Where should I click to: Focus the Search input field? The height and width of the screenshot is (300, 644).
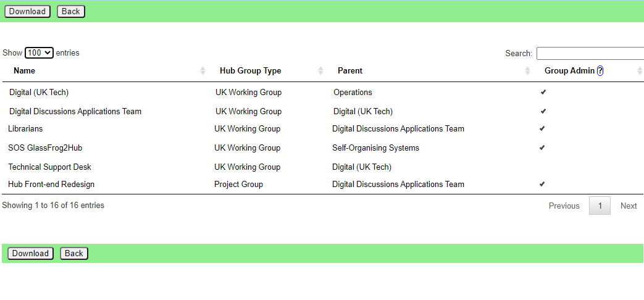[x=590, y=53]
